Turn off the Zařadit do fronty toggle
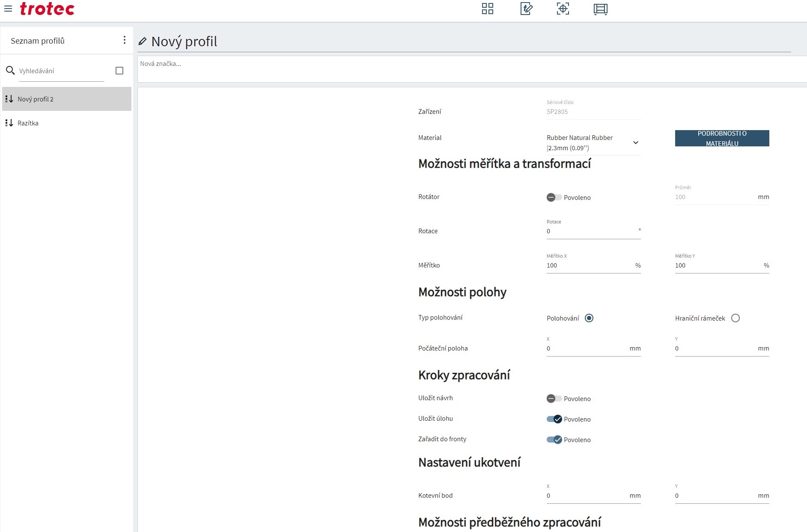This screenshot has width=807, height=532. tap(554, 440)
